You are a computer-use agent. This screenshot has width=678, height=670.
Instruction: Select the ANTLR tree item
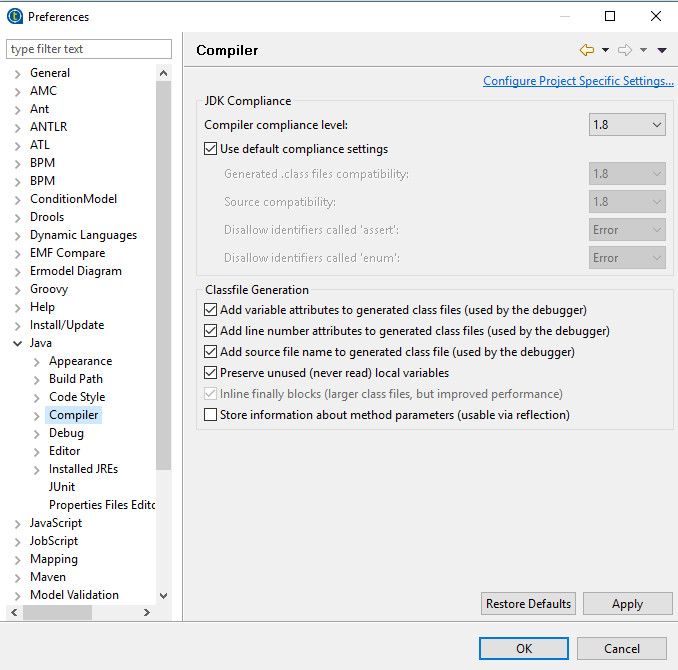point(48,126)
